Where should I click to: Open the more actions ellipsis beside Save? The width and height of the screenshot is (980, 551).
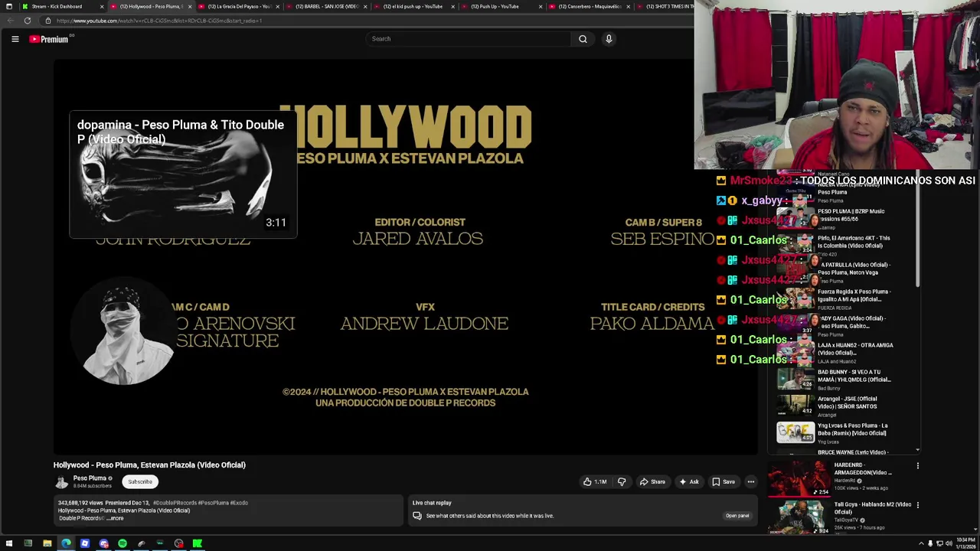pos(751,481)
